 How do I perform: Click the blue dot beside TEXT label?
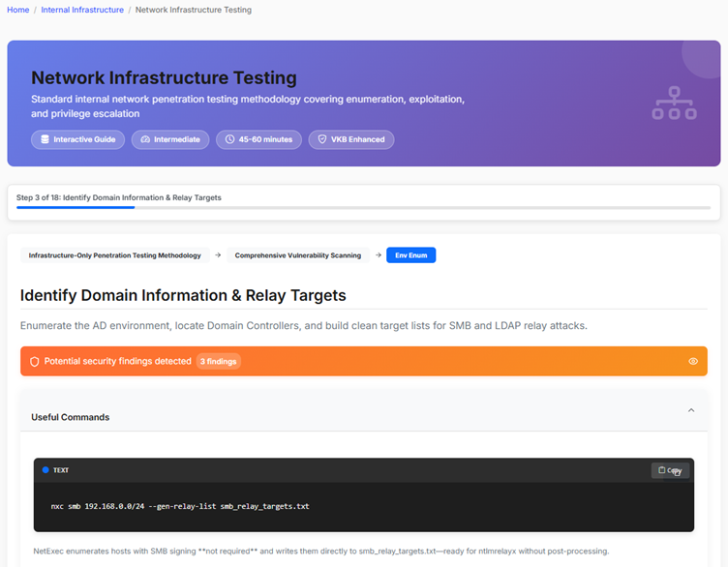[x=45, y=470]
